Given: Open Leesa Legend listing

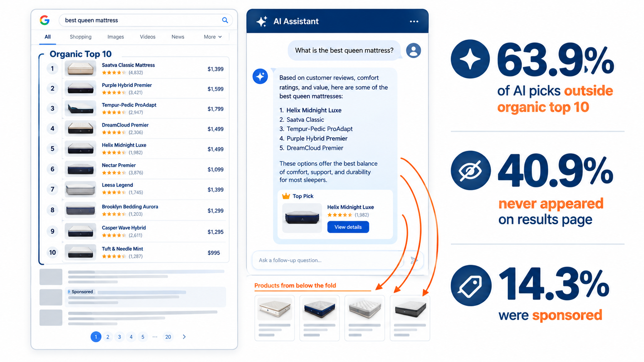Looking at the screenshot, I should pos(117,185).
